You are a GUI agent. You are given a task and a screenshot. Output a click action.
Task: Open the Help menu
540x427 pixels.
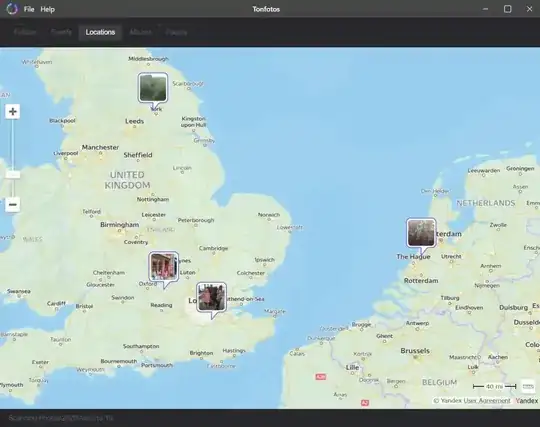coord(48,9)
